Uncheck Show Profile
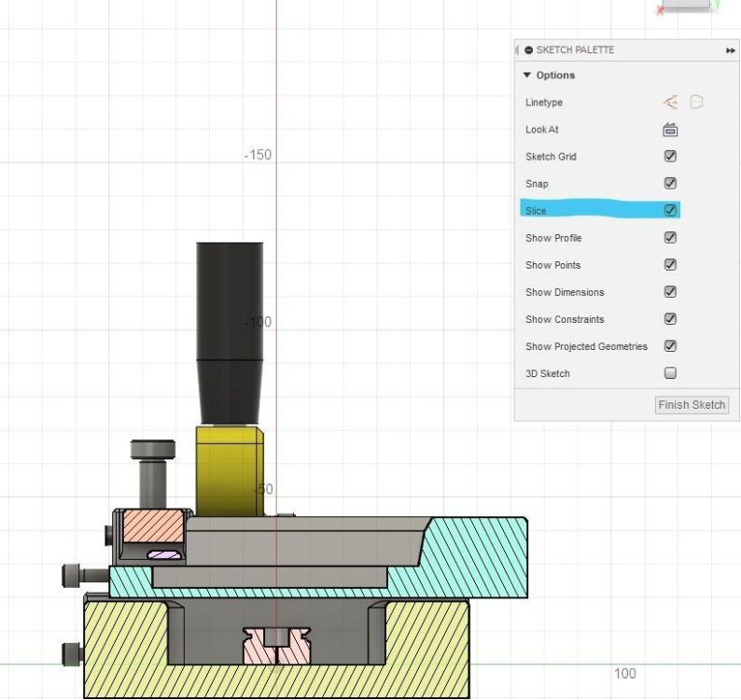 [670, 238]
